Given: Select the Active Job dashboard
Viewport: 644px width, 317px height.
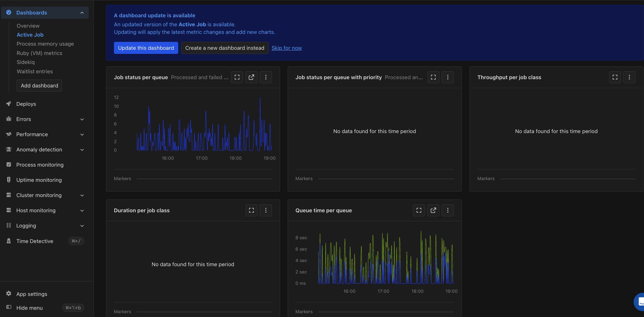Looking at the screenshot, I should point(30,35).
